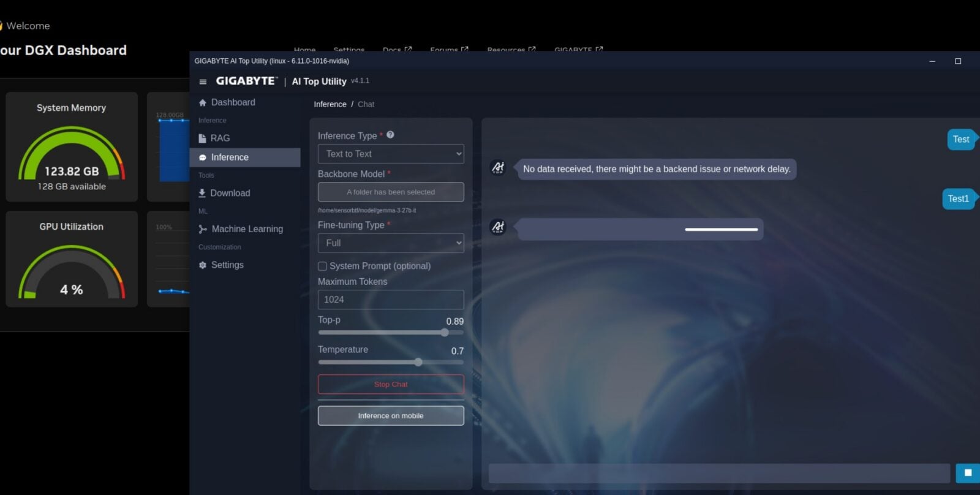Select Inference in the left sidebar
The image size is (980, 495).
pos(230,157)
